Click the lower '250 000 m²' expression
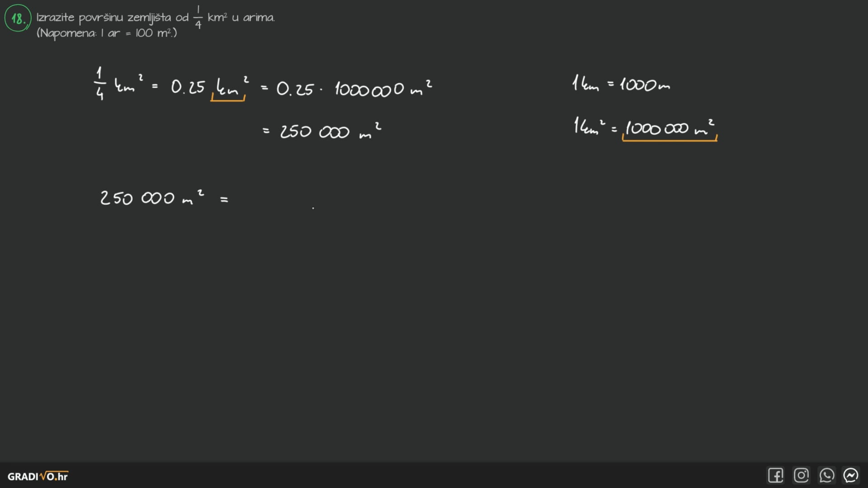868x488 pixels. coord(151,198)
